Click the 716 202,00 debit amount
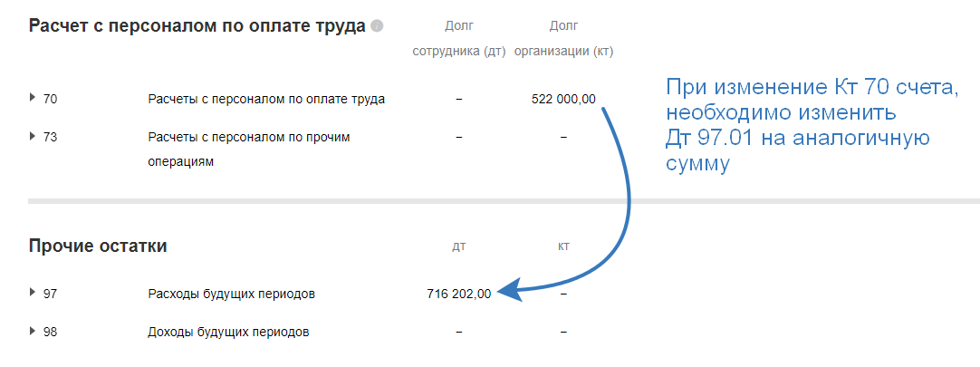980x367 pixels. [x=458, y=294]
